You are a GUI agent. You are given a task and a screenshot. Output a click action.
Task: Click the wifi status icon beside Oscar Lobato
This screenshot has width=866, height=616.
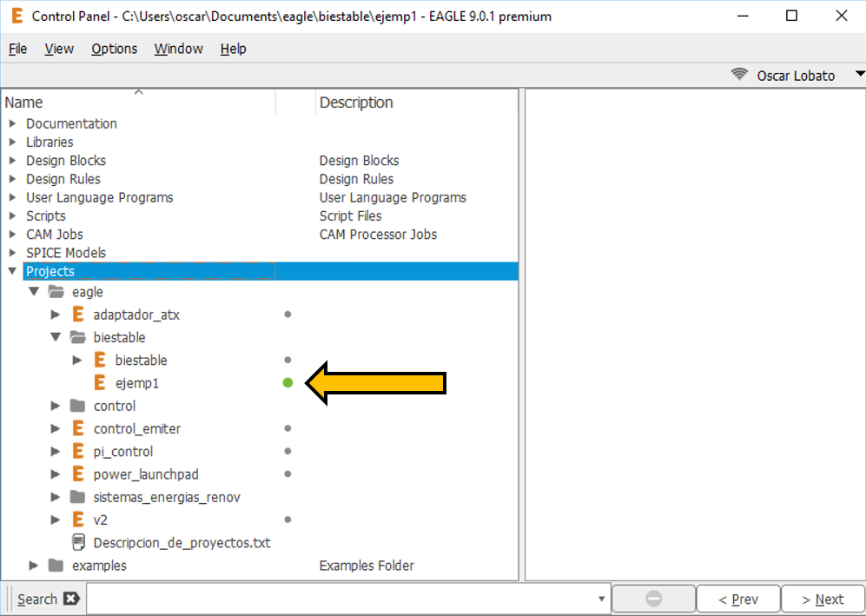click(739, 76)
